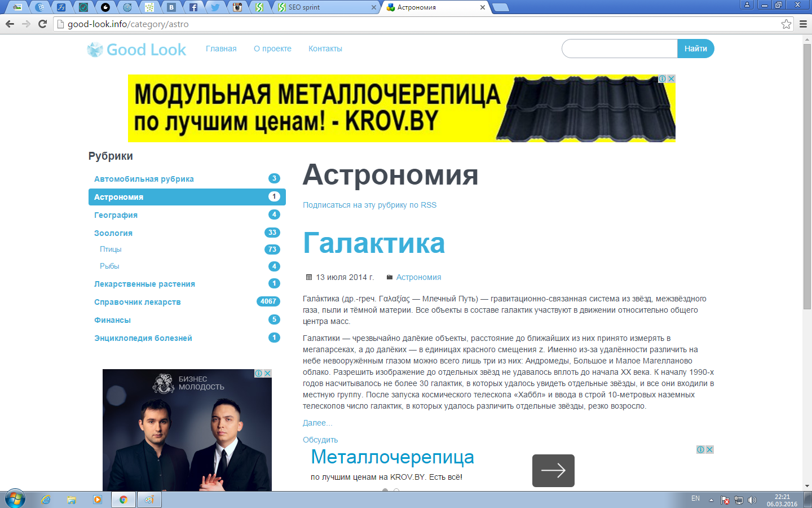Image resolution: width=812 pixels, height=508 pixels.
Task: Click the Обсудить link
Action: pyautogui.click(x=320, y=440)
